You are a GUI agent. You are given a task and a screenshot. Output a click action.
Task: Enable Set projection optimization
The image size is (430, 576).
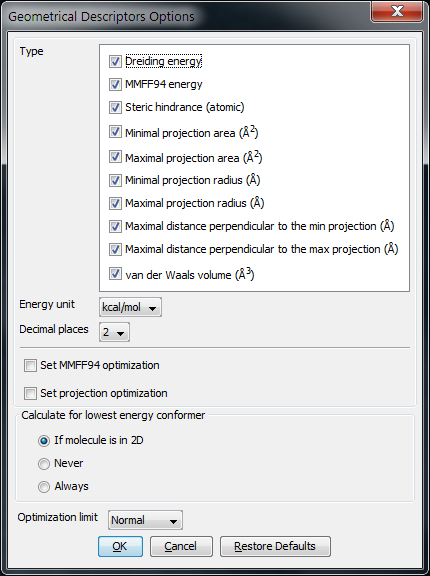coord(30,393)
